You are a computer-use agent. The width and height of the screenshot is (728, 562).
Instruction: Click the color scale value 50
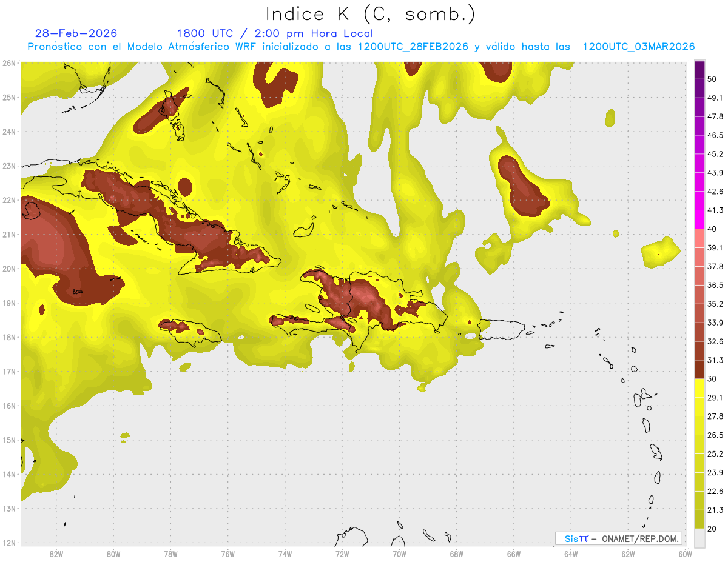click(712, 79)
